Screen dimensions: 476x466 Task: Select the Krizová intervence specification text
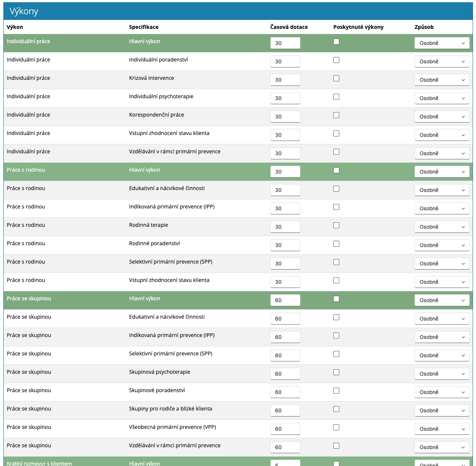(x=152, y=78)
